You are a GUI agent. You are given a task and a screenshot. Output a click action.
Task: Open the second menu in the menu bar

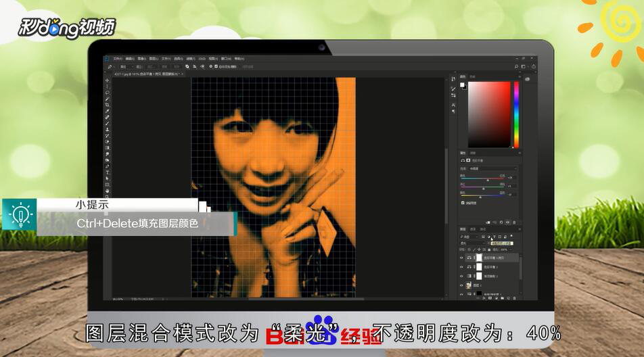(x=130, y=59)
